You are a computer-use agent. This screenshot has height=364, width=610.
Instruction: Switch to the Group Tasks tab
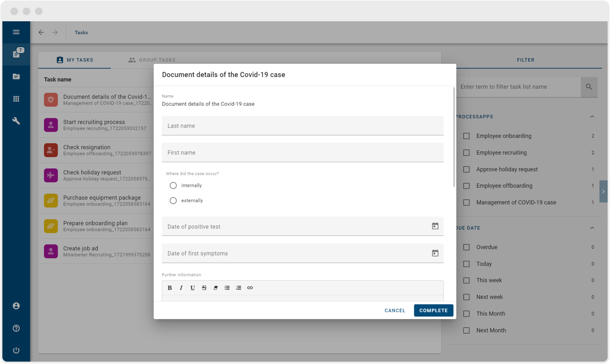(x=152, y=60)
